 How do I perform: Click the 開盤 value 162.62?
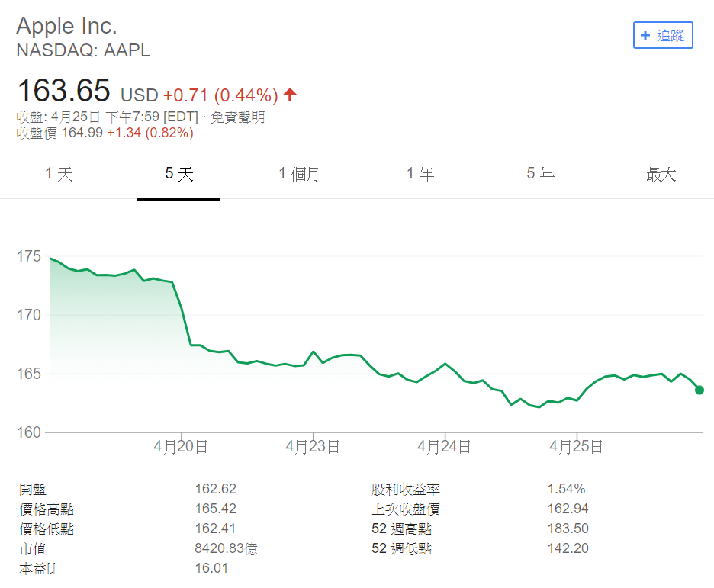[216, 489]
